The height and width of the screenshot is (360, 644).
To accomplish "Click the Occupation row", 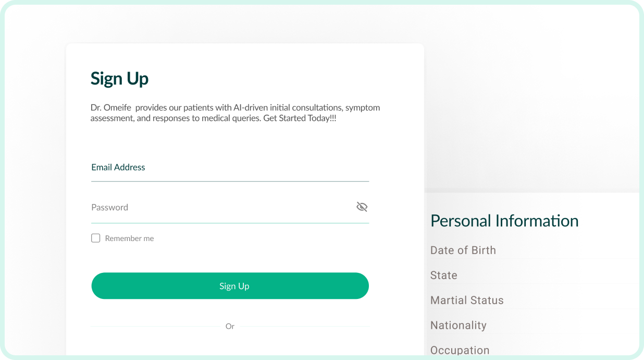I will [460, 350].
